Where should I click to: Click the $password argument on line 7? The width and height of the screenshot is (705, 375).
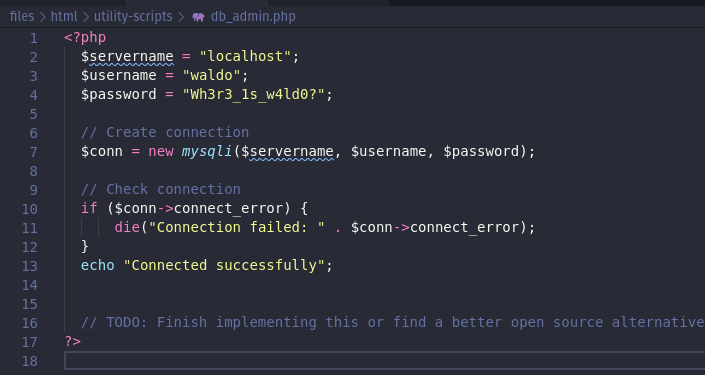[481, 151]
